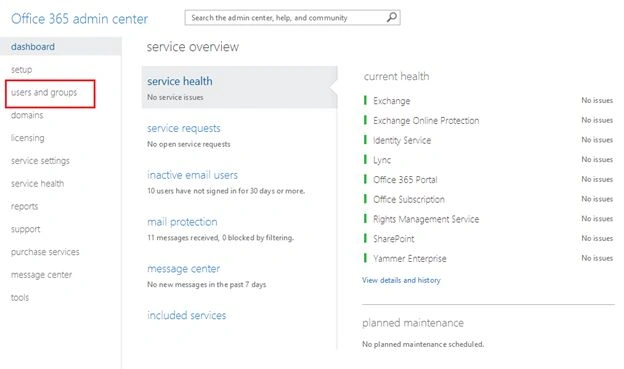The image size is (624, 369).
Task: Open support in the sidebar
Action: [25, 229]
